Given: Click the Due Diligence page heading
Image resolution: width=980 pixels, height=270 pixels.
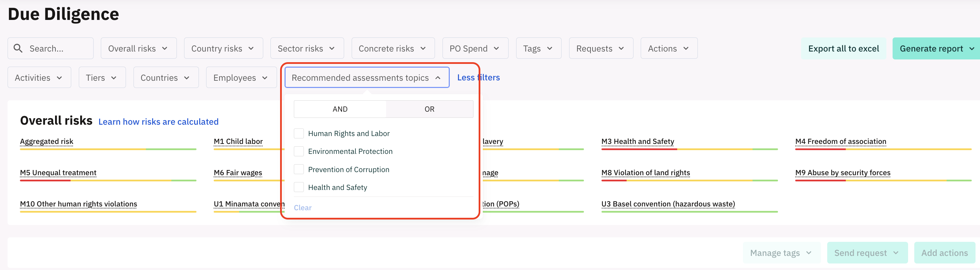Looking at the screenshot, I should point(63,14).
